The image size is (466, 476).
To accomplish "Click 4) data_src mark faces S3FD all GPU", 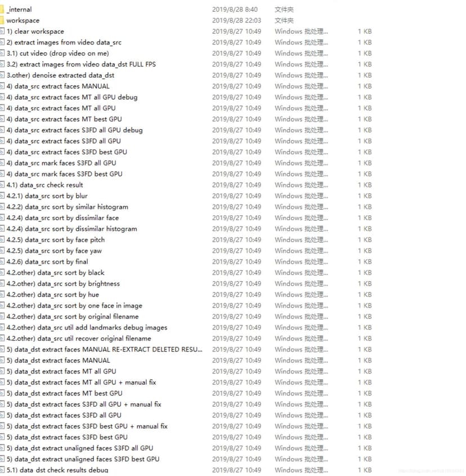I will coord(61,163).
